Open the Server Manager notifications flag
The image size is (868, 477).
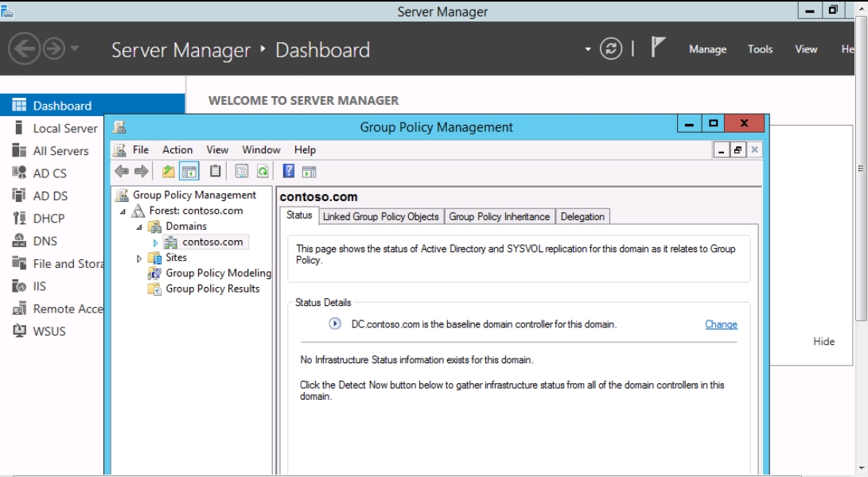pyautogui.click(x=657, y=48)
